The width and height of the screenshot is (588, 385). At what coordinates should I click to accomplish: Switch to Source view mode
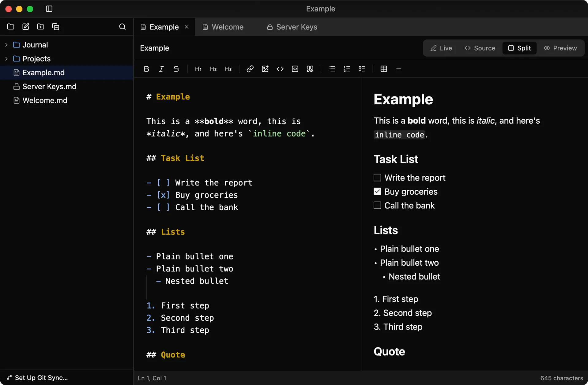(x=480, y=48)
